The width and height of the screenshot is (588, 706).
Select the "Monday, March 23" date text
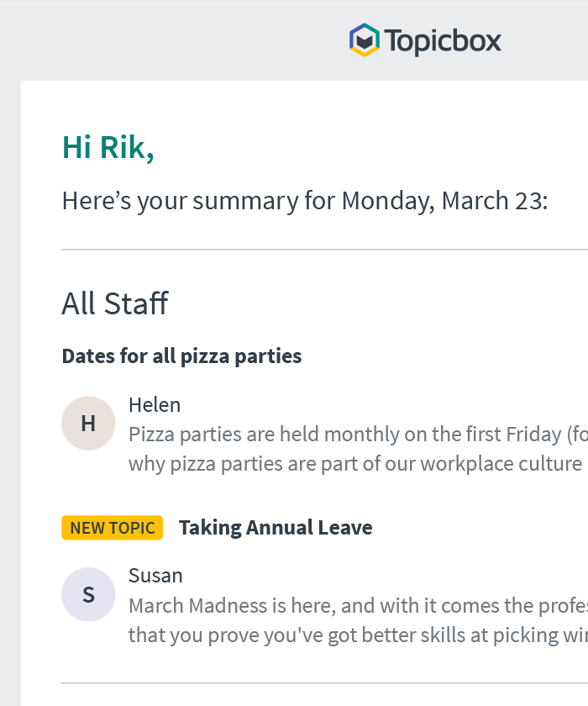pyautogui.click(x=444, y=202)
